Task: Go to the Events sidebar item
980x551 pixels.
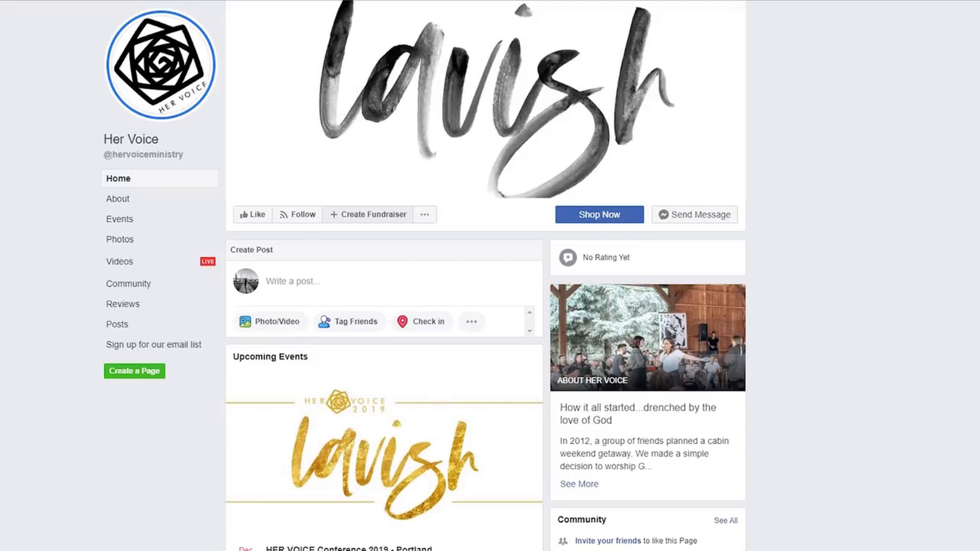Action: tap(119, 219)
